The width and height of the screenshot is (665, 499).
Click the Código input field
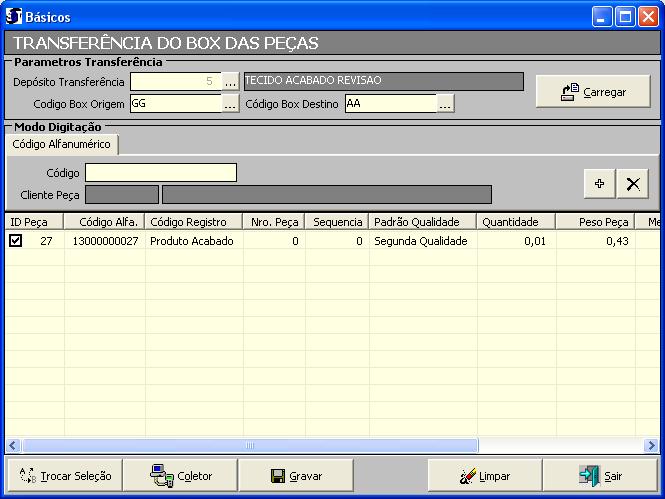coord(160,173)
